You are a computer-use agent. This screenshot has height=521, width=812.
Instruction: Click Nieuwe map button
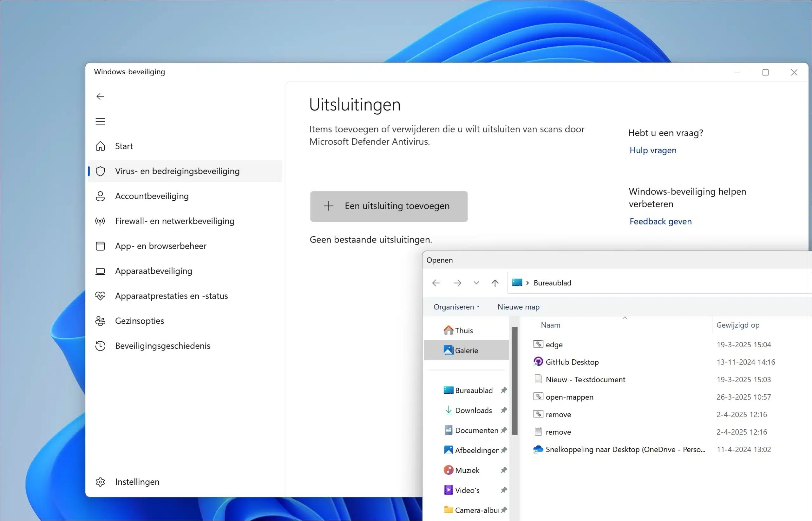(518, 307)
